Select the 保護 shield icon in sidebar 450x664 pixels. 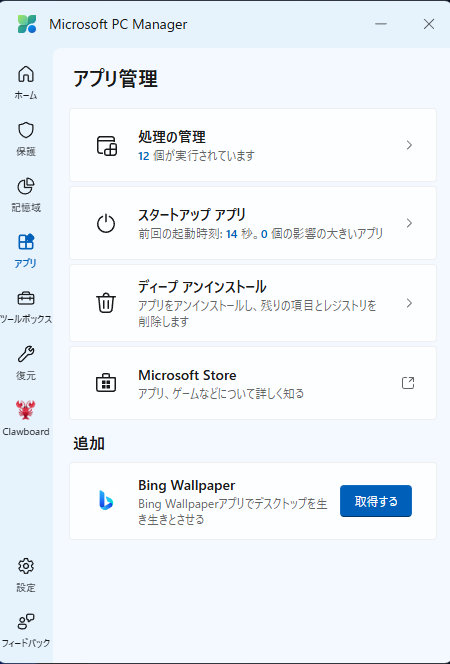pyautogui.click(x=26, y=130)
